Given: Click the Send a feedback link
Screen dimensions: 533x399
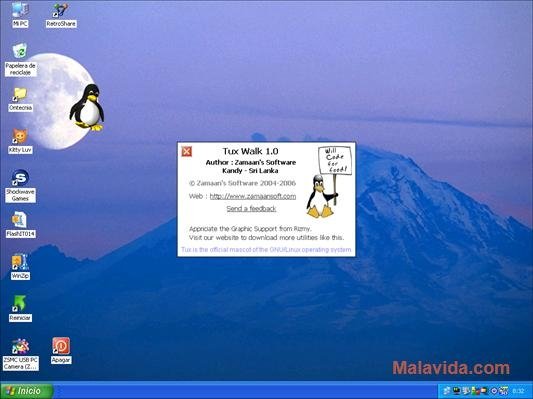Looking at the screenshot, I should [x=251, y=208].
